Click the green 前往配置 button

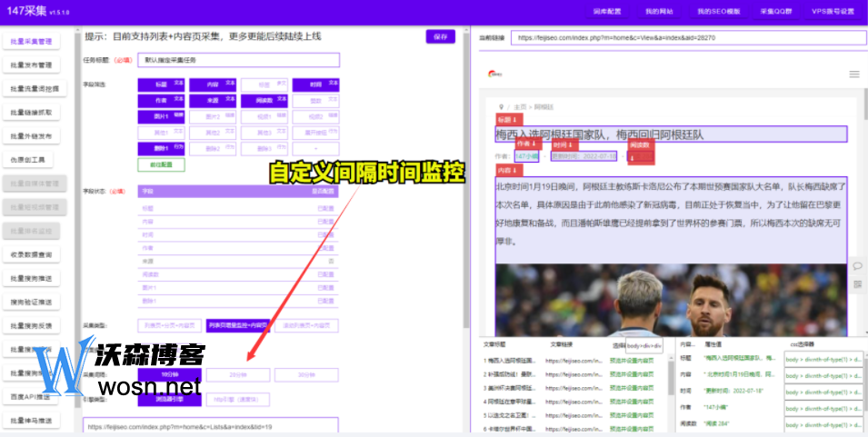click(x=161, y=164)
